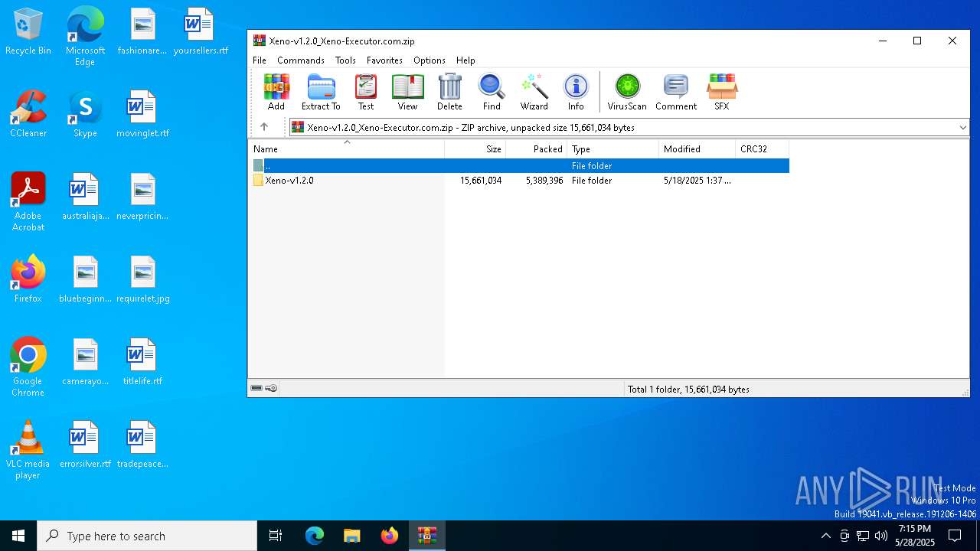The image size is (980, 551).
Task: Launch the Wizard tool
Action: (534, 92)
